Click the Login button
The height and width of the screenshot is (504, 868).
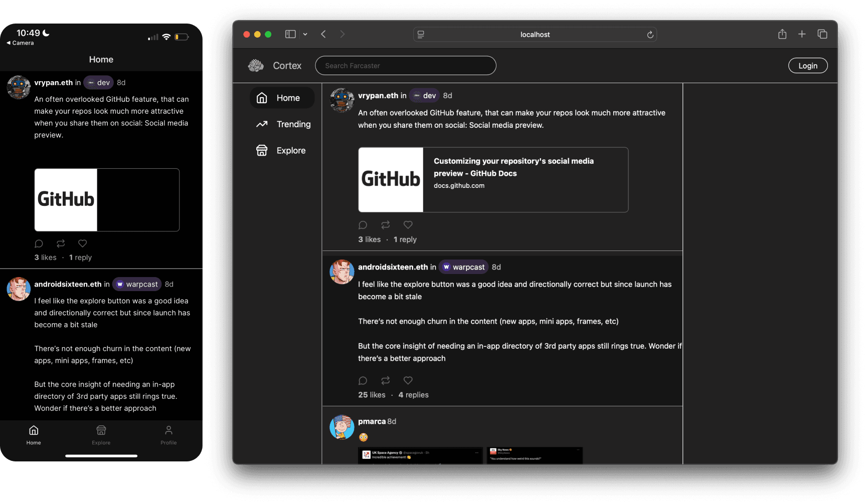click(x=808, y=66)
